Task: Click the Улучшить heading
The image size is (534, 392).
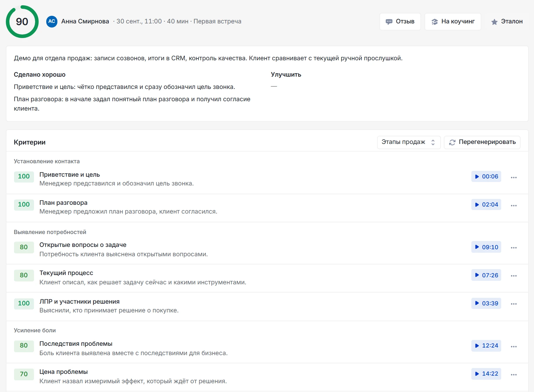Action: point(286,75)
